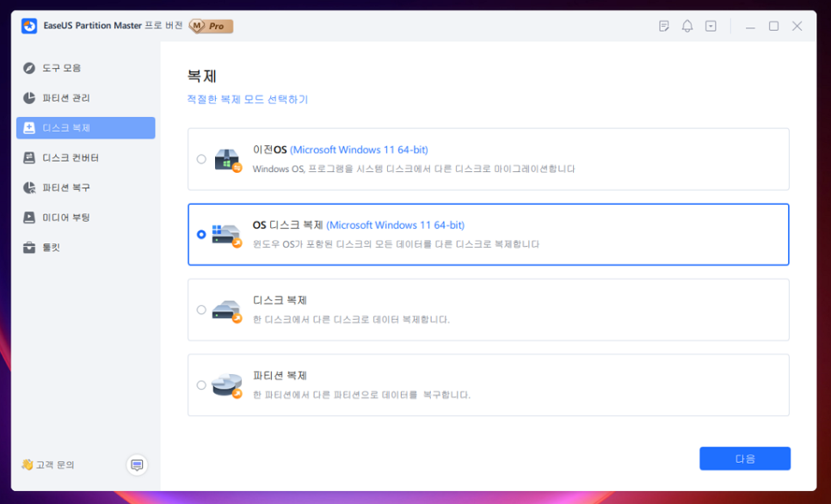Open 디스크 컨버터 in the sidebar

(86, 158)
